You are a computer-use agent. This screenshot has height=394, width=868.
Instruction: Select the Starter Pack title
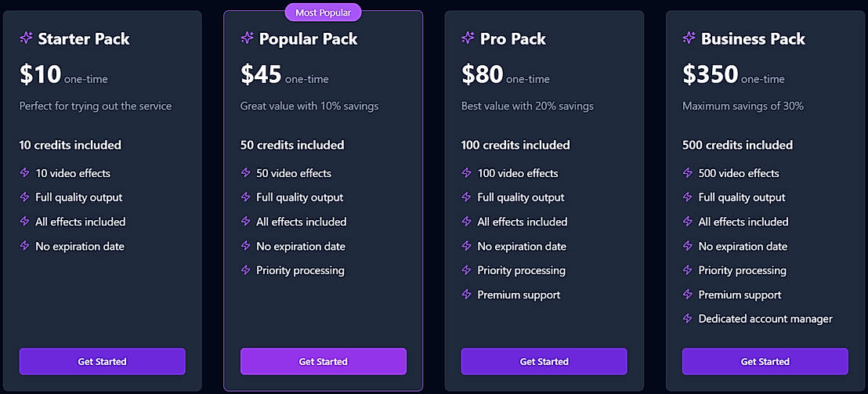pyautogui.click(x=84, y=38)
